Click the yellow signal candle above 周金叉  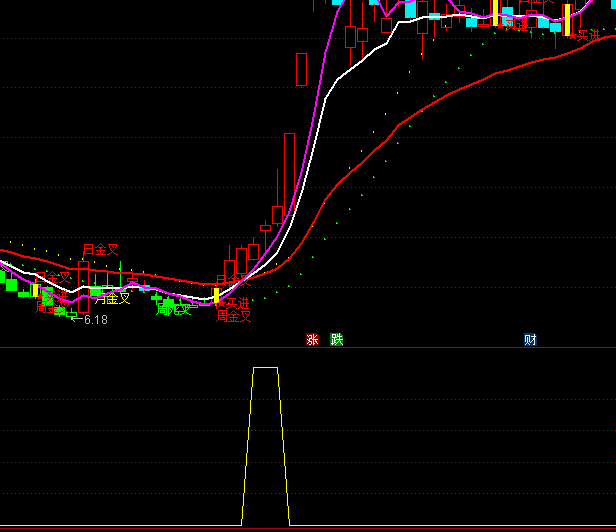pyautogui.click(x=216, y=295)
